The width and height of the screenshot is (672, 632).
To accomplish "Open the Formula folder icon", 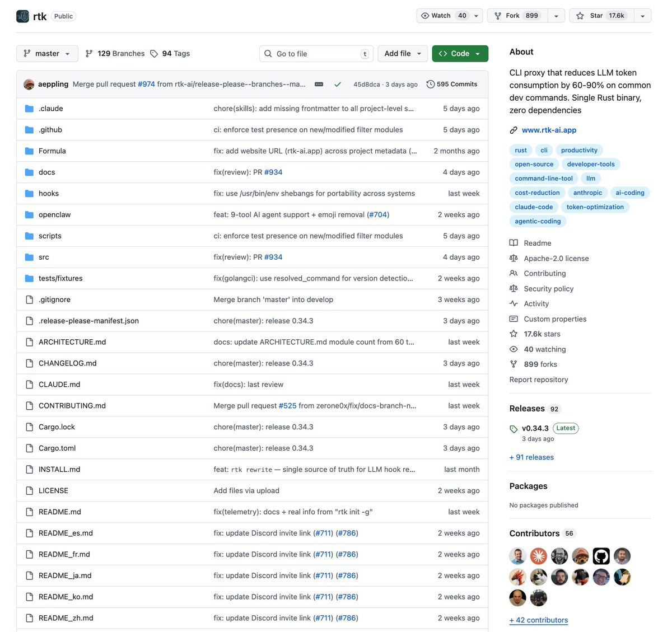I will [x=30, y=151].
